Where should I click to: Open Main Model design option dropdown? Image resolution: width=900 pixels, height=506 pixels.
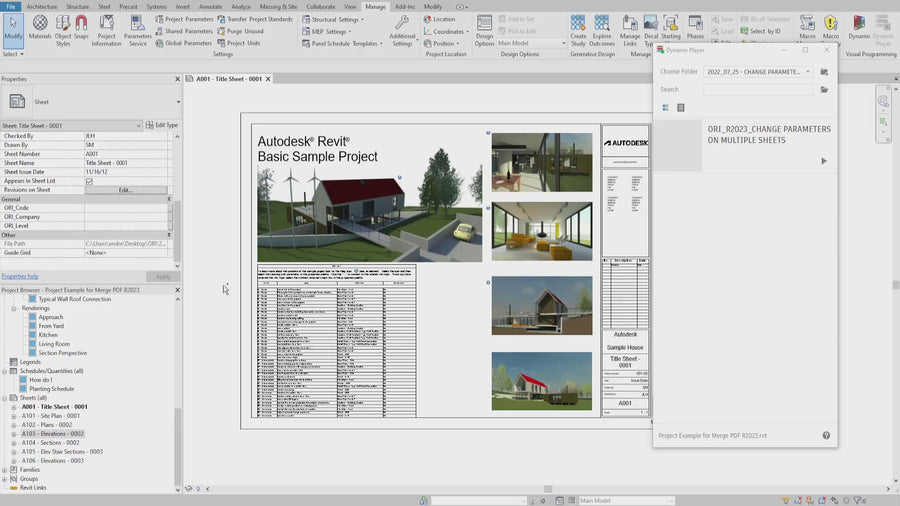point(532,44)
